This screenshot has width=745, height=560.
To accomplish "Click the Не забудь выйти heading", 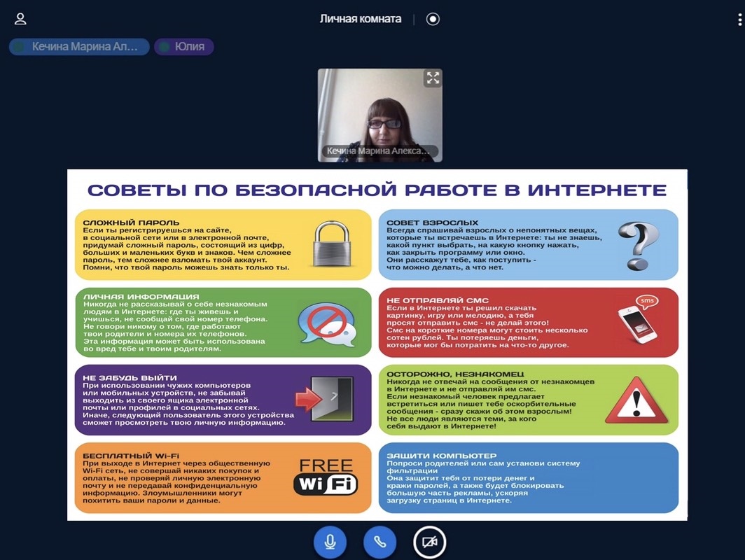I will (130, 377).
